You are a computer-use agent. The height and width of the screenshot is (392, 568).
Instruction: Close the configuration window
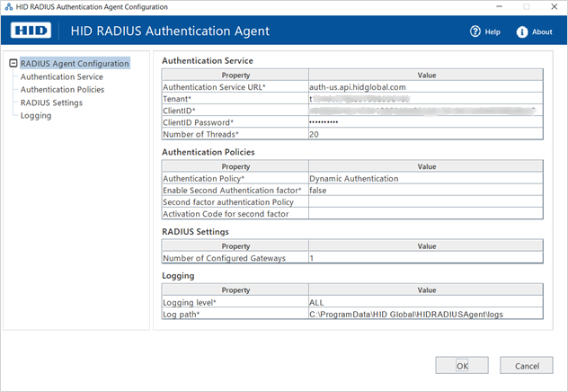tap(555, 6)
